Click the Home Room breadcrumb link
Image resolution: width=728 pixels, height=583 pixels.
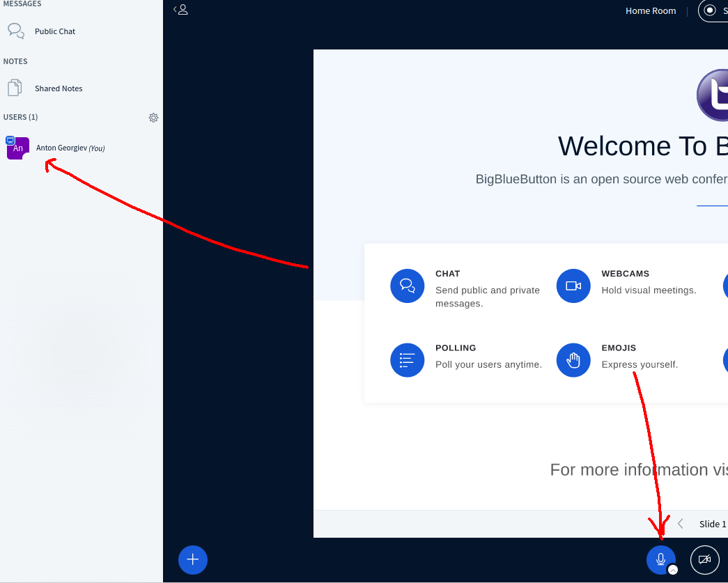coord(650,10)
